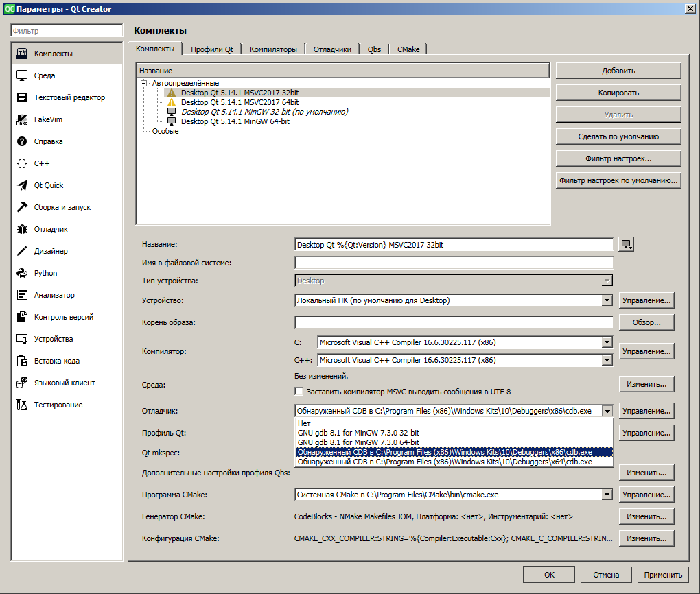
Task: Open the Устройство dropdown list
Action: tap(454, 300)
